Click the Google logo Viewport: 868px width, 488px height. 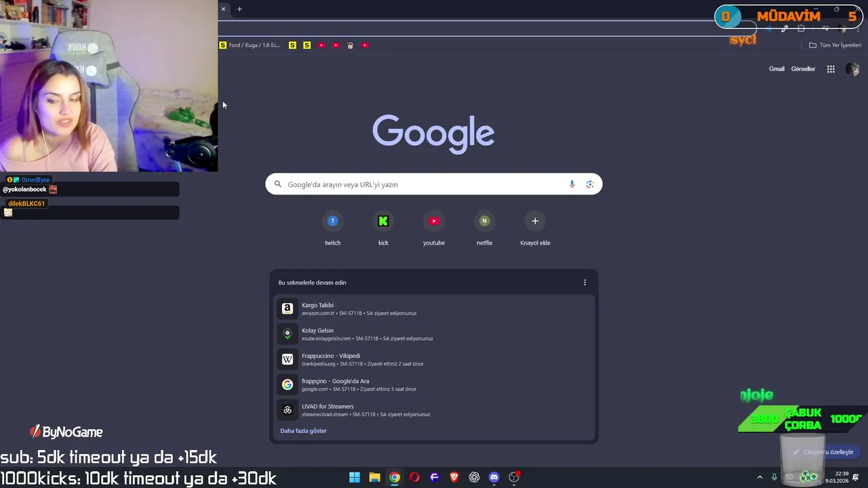coord(433,134)
